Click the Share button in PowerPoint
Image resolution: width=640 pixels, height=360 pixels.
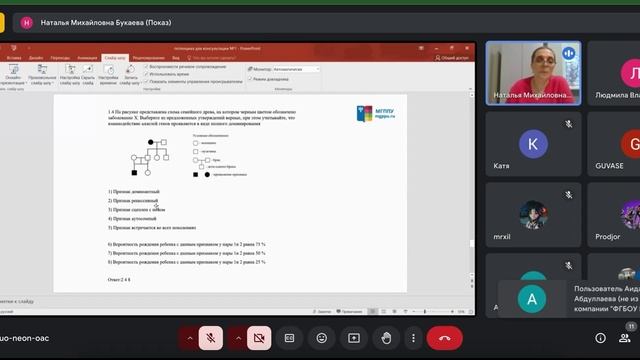coord(452,58)
